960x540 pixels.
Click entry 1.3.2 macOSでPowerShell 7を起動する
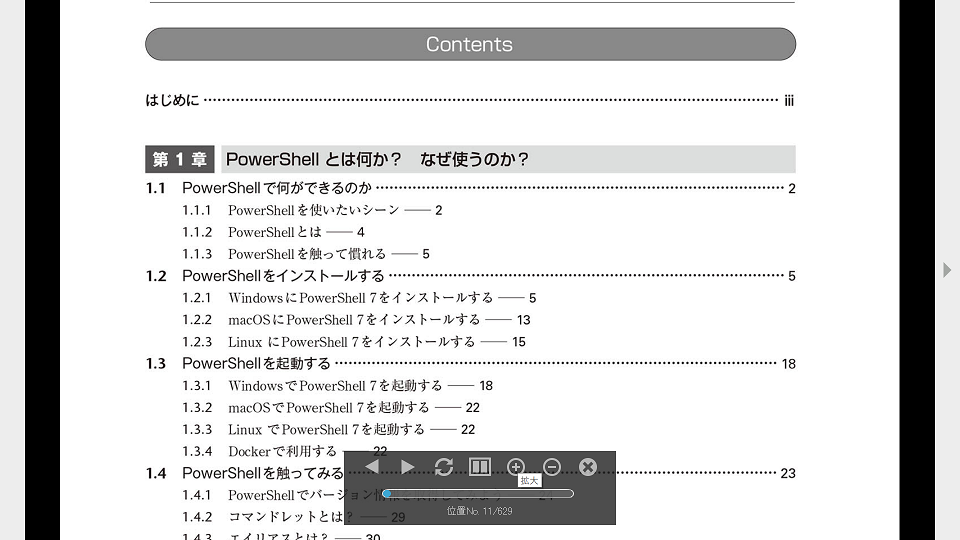pos(331,407)
